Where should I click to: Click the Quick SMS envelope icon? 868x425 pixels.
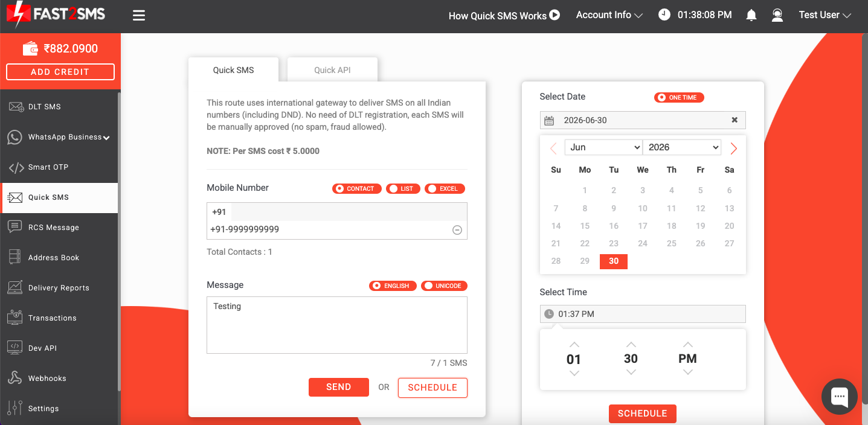16,197
